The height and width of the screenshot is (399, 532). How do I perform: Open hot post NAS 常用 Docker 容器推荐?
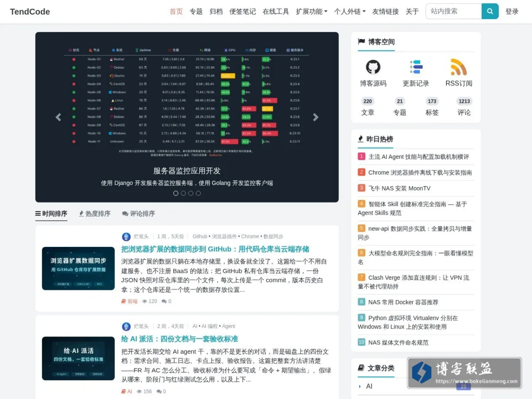403,302
